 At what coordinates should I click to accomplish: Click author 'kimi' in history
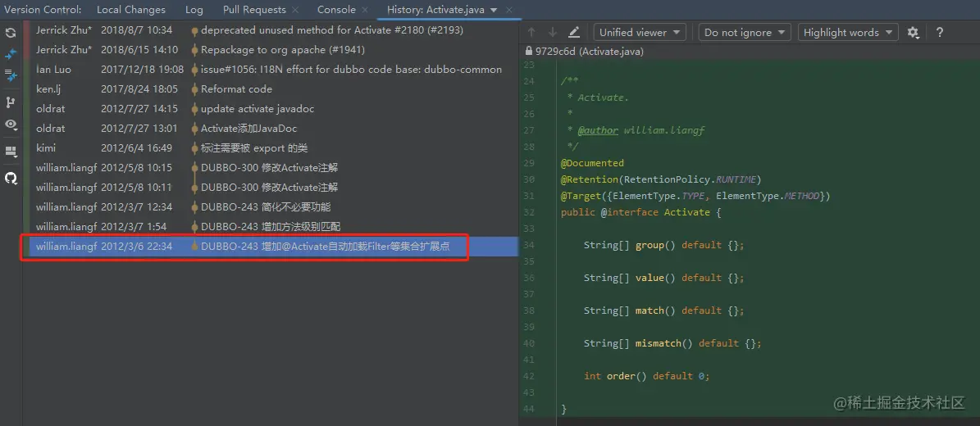(46, 148)
